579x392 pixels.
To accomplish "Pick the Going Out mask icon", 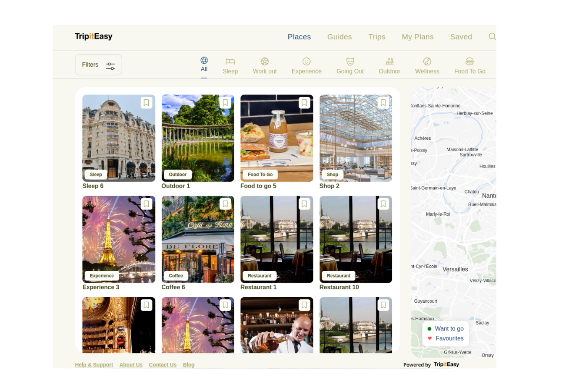I will tap(350, 62).
